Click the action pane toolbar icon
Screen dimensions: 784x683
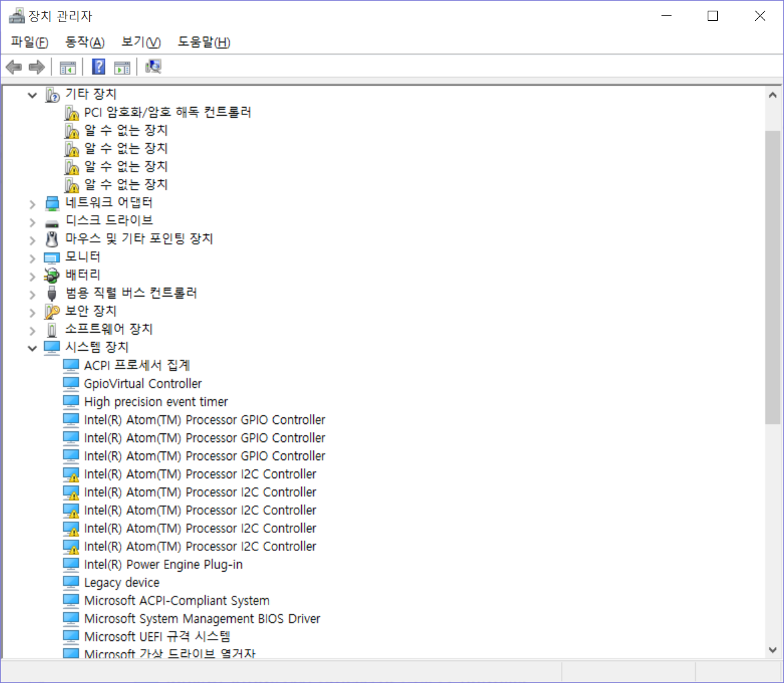(122, 67)
